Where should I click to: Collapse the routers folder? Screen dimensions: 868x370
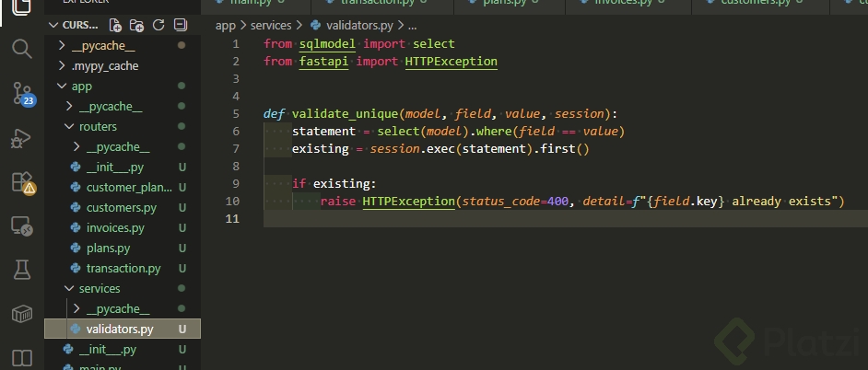(x=97, y=127)
